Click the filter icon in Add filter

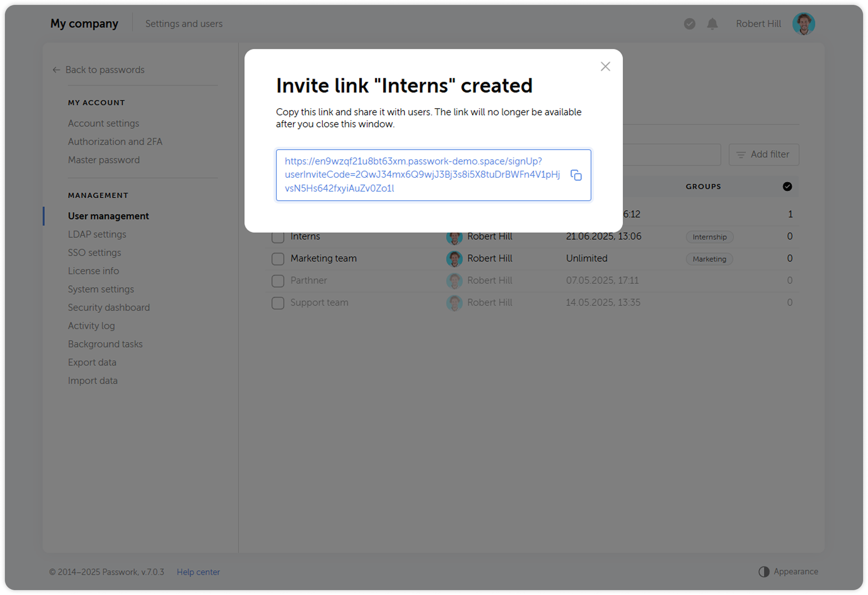741,154
